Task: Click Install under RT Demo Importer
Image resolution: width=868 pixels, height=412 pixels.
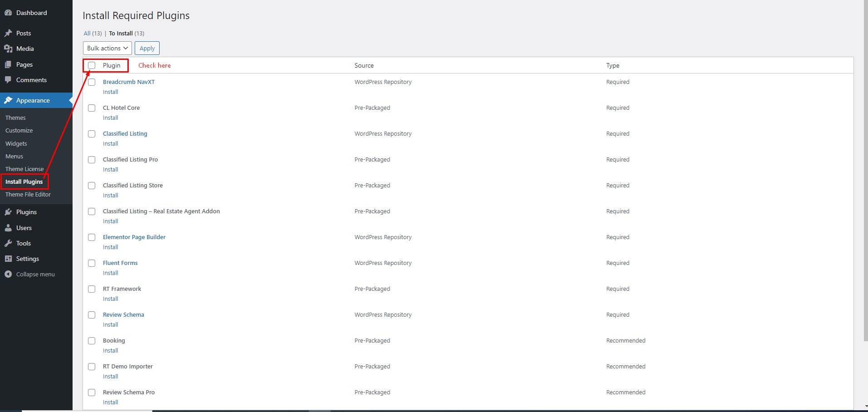Action: click(111, 376)
